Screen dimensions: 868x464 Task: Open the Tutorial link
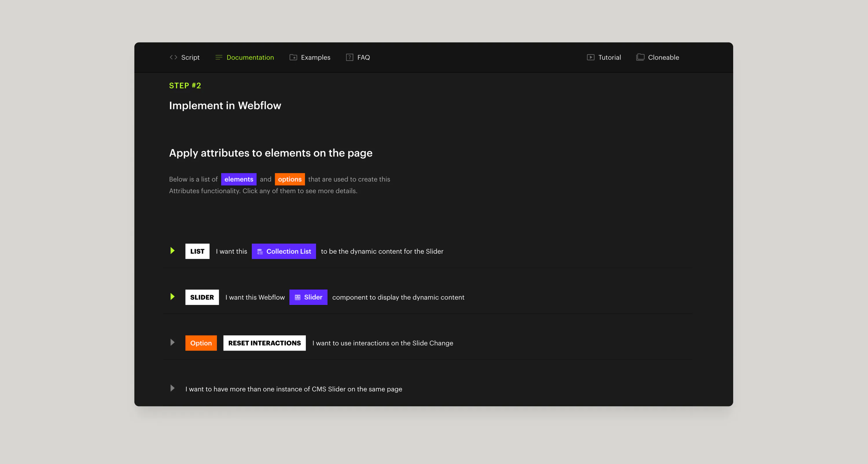pyautogui.click(x=604, y=57)
